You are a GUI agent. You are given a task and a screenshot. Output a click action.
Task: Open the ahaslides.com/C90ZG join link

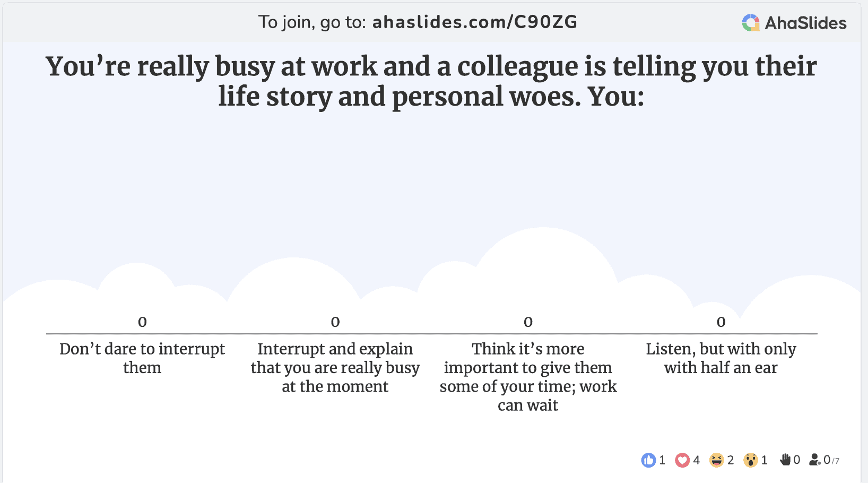coord(474,22)
